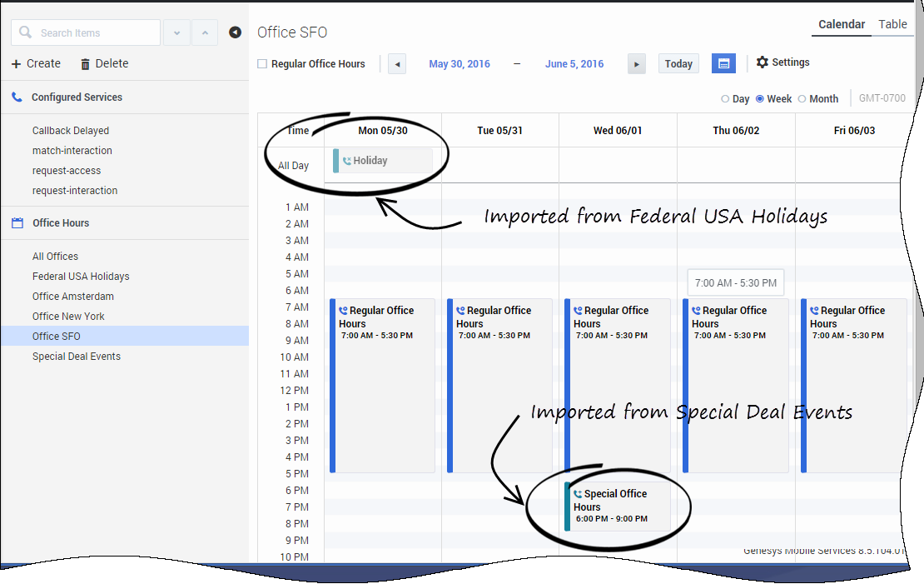Click the Delete trash icon

85,64
